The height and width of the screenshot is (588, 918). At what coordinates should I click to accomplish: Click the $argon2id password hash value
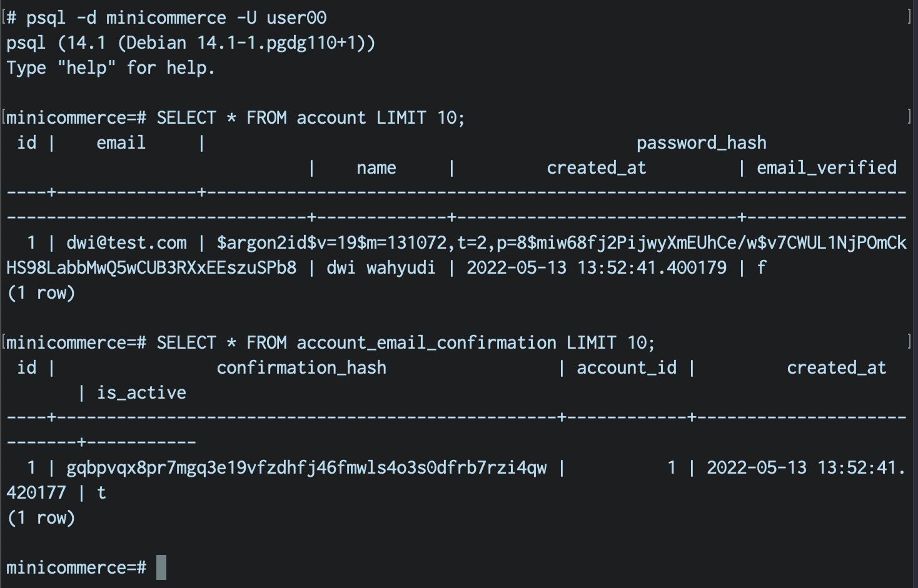click(x=561, y=242)
